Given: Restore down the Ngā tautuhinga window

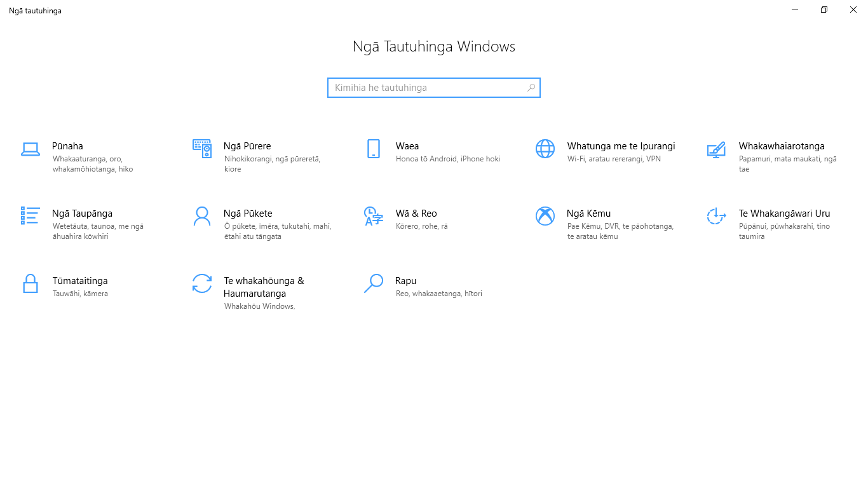Looking at the screenshot, I should point(824,10).
